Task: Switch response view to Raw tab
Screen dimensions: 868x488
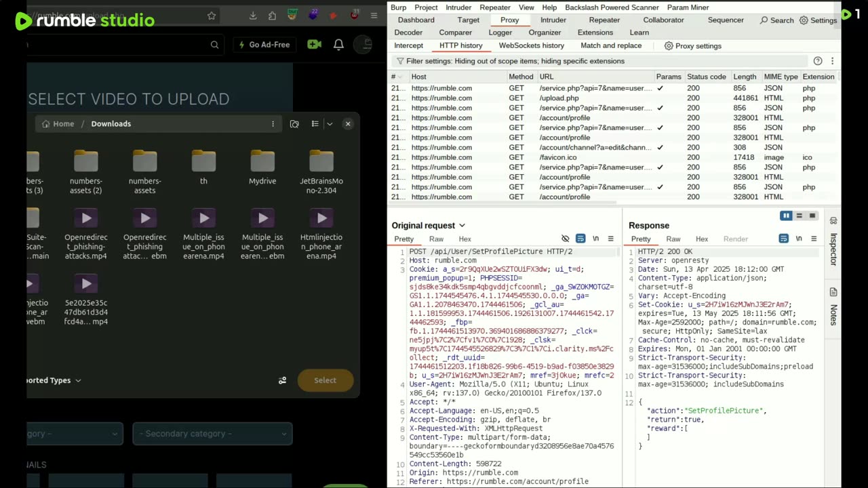Action: point(673,239)
